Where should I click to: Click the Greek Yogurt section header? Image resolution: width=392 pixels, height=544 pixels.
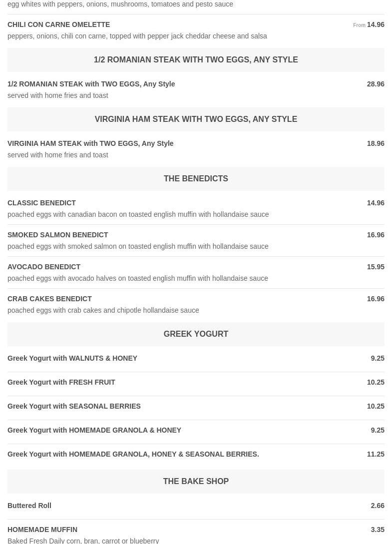click(x=196, y=334)
